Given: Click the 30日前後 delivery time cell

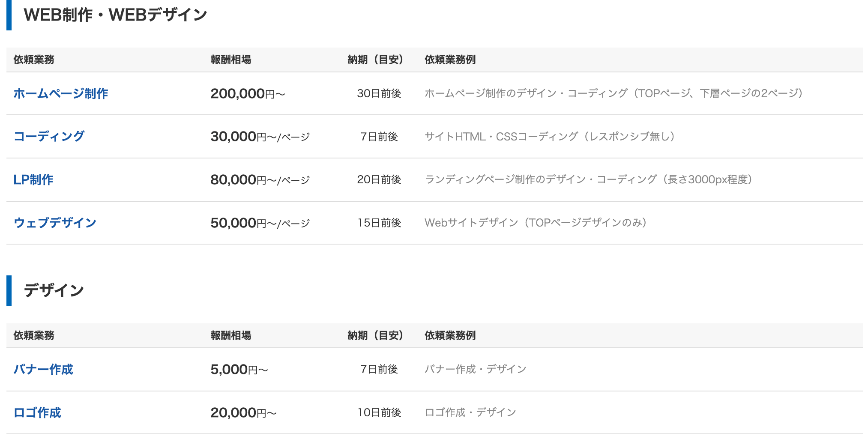Looking at the screenshot, I should [379, 93].
